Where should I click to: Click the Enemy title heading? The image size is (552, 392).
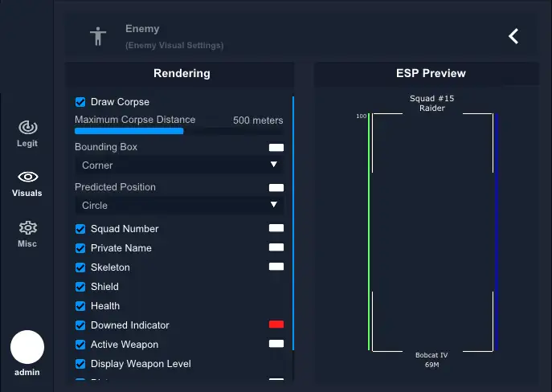point(142,29)
